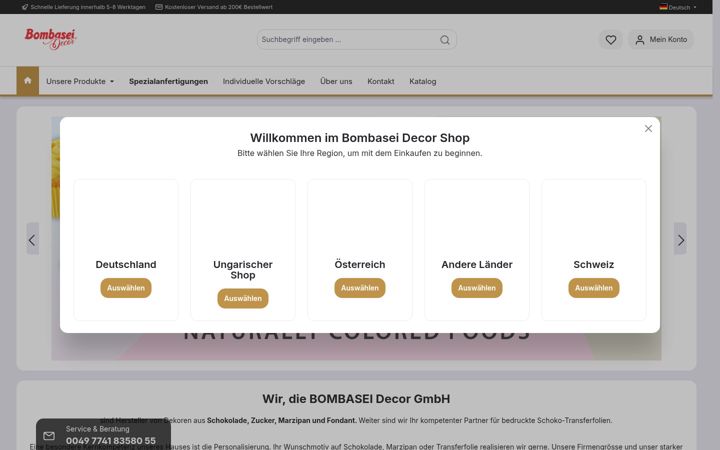Click the Österreich region heading
Screen dimensions: 720x450
(x=360, y=264)
